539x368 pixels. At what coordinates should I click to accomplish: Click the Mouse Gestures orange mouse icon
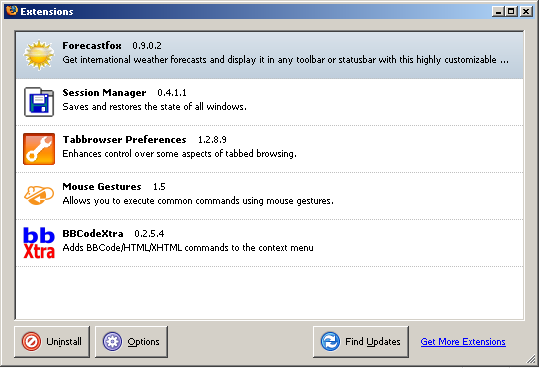click(39, 196)
